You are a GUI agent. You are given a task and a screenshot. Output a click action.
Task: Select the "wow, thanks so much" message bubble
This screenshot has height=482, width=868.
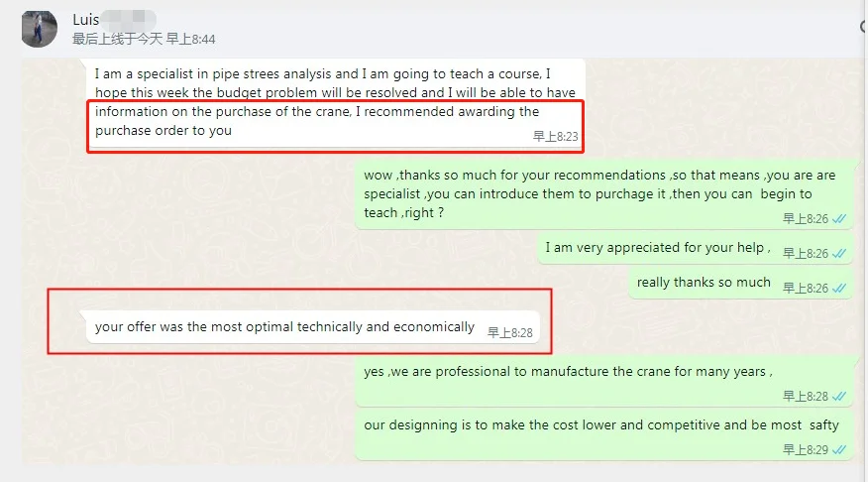coord(599,193)
